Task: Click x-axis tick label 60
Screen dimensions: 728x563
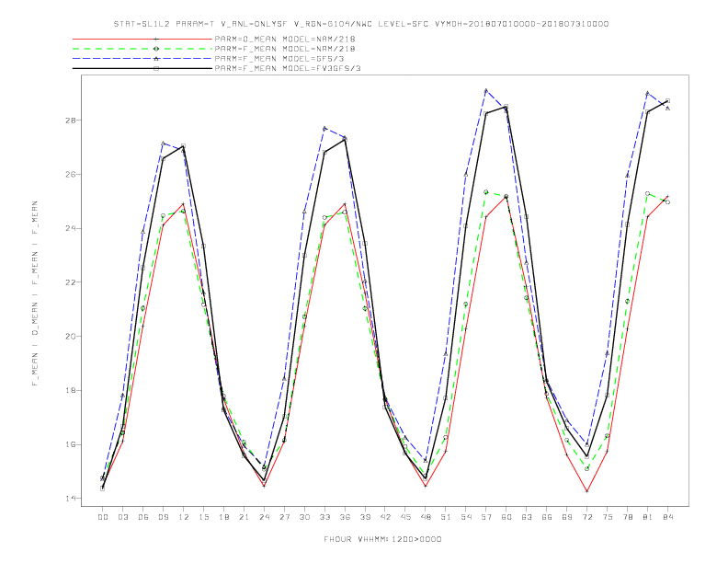Action: pos(506,517)
